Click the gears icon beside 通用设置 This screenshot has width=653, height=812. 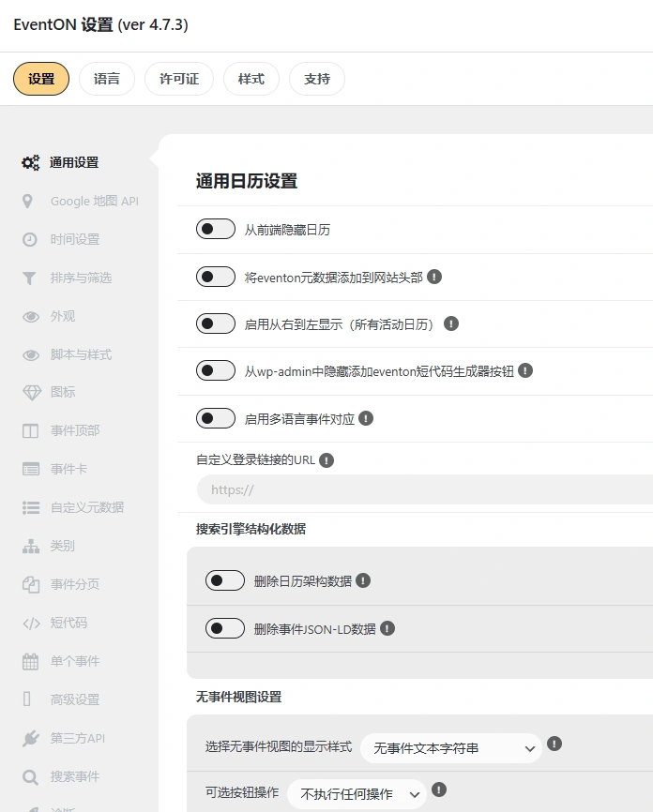click(x=31, y=162)
